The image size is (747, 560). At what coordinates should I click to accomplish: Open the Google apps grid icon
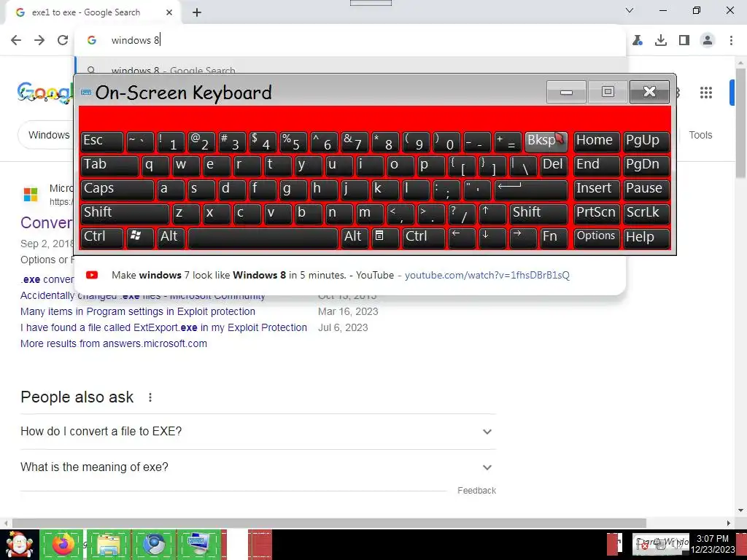point(706,93)
